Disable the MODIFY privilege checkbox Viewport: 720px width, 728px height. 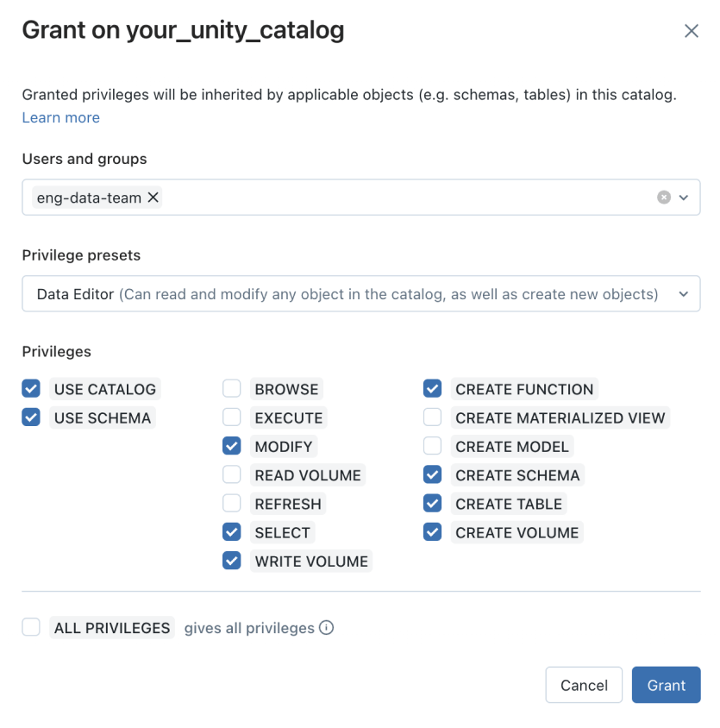pyautogui.click(x=231, y=446)
